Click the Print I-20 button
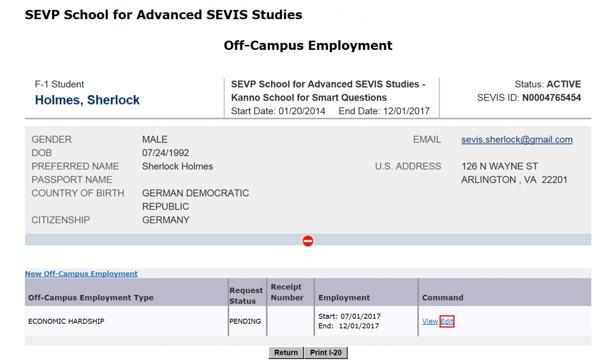Viewport: 604px width, 364px height. coord(326,352)
